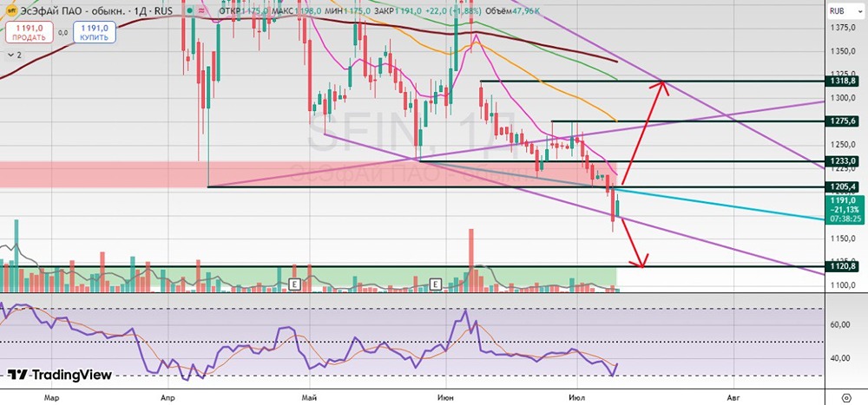Click the April earnings E marker
Screen dimensions: 868x405
point(294,284)
